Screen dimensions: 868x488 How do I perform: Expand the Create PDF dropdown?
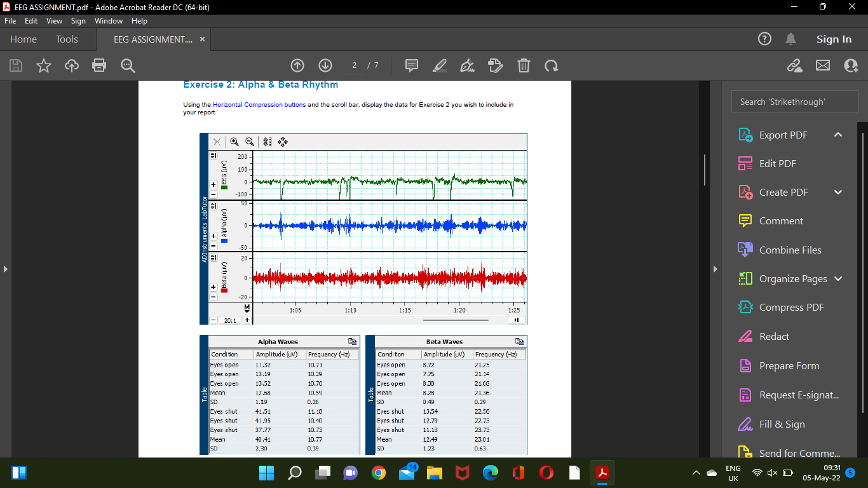point(837,192)
